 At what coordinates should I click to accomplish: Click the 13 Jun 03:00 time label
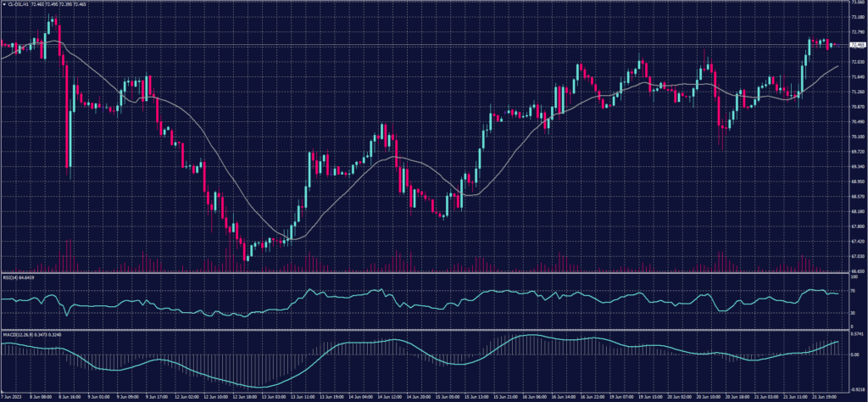[275, 395]
